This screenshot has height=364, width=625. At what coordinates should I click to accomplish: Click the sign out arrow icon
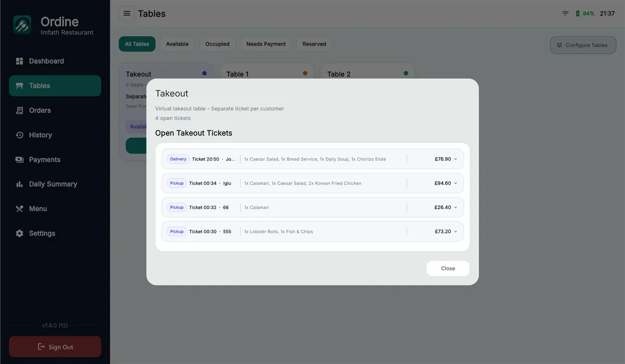pos(41,347)
